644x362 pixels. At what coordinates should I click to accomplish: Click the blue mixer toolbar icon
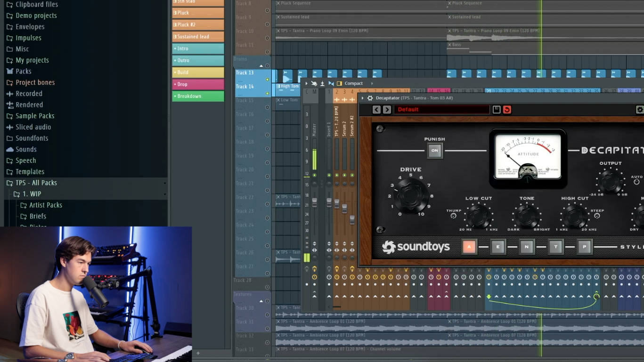click(331, 83)
